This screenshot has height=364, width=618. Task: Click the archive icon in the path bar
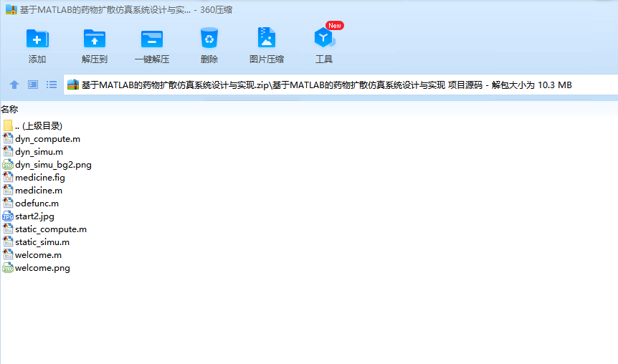[73, 85]
